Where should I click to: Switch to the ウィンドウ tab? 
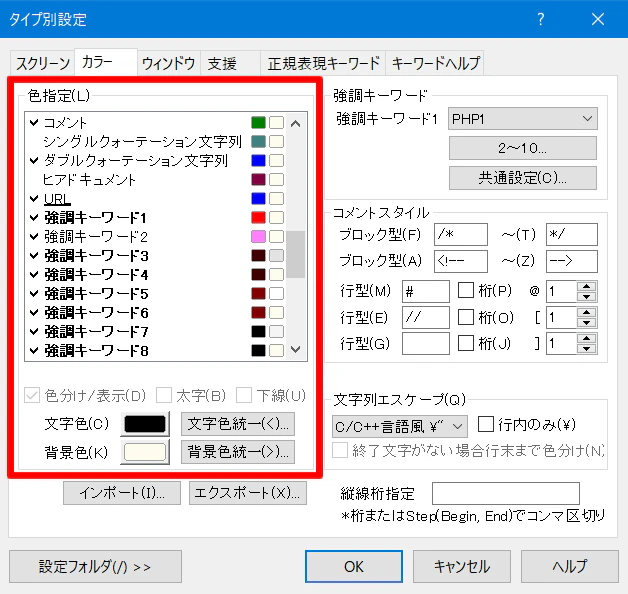[x=169, y=63]
